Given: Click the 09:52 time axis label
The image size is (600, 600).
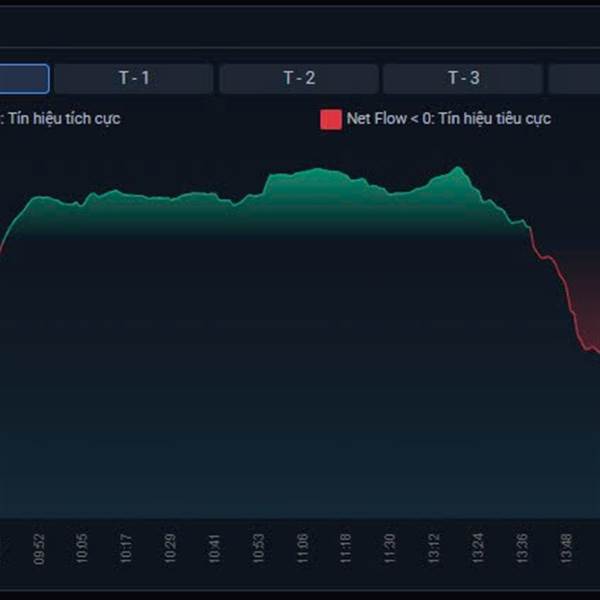Looking at the screenshot, I should (39, 549).
